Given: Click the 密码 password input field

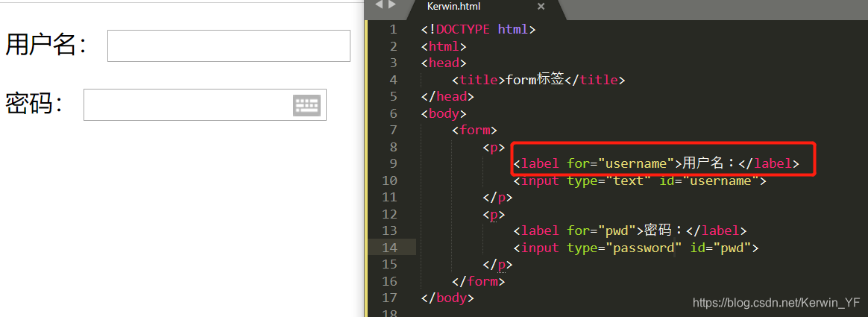Looking at the screenshot, I should coord(205,104).
